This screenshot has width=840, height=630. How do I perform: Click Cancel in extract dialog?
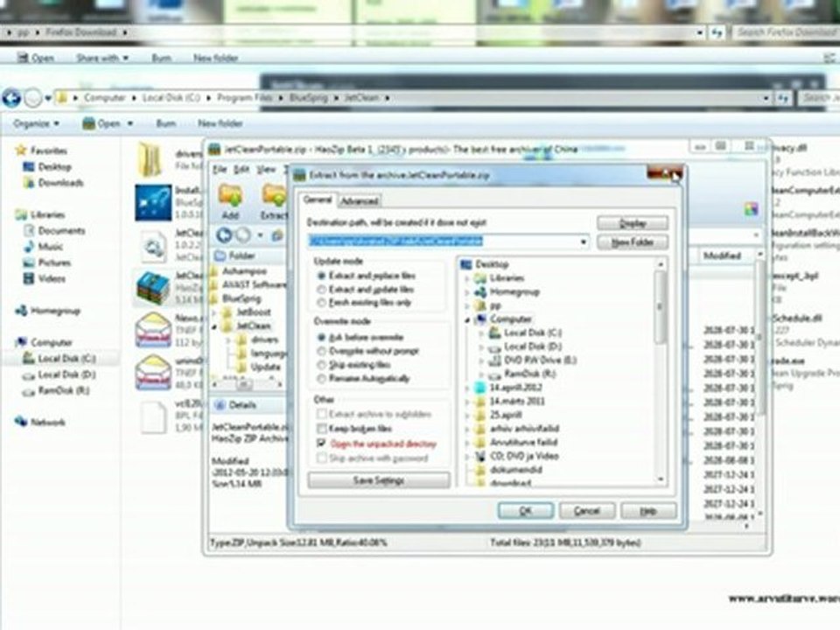(587, 510)
